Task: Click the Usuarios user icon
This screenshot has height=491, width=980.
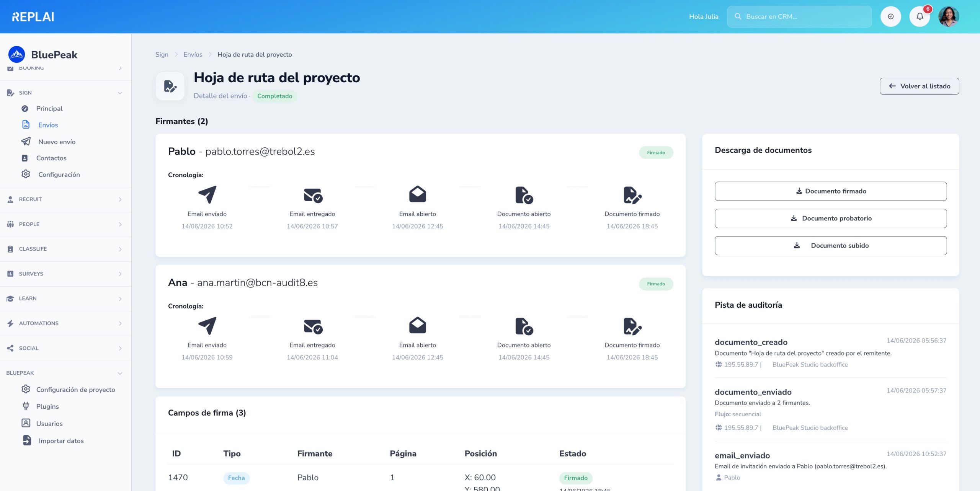Action: (26, 423)
